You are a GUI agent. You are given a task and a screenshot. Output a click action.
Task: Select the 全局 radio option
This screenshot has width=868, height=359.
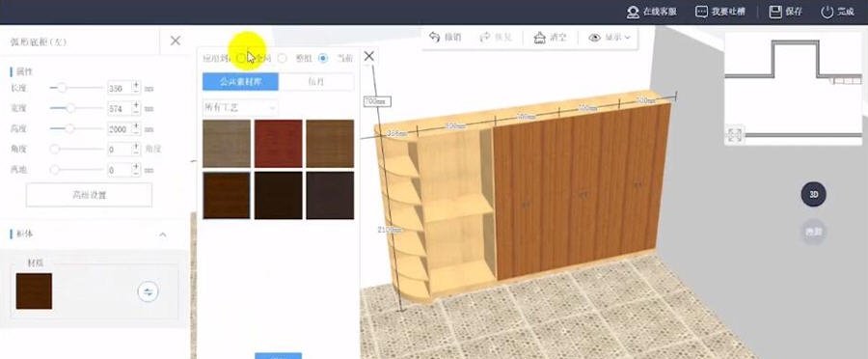[x=241, y=58]
